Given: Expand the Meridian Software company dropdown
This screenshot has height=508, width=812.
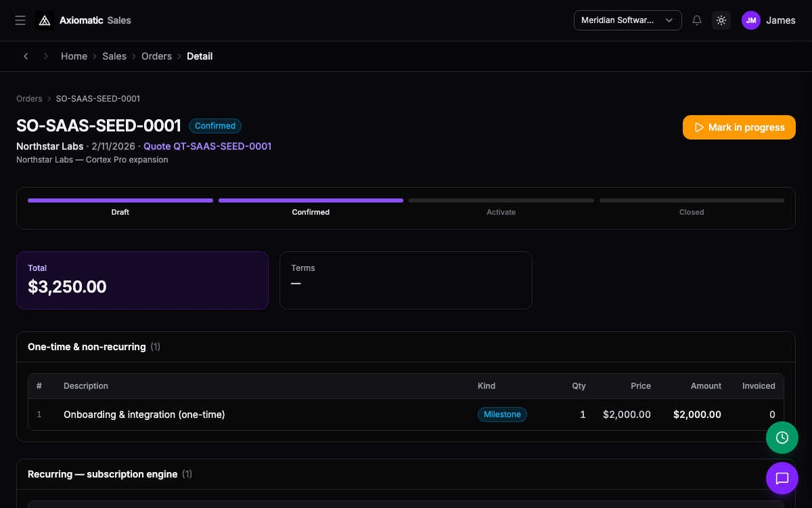Looking at the screenshot, I should [628, 20].
